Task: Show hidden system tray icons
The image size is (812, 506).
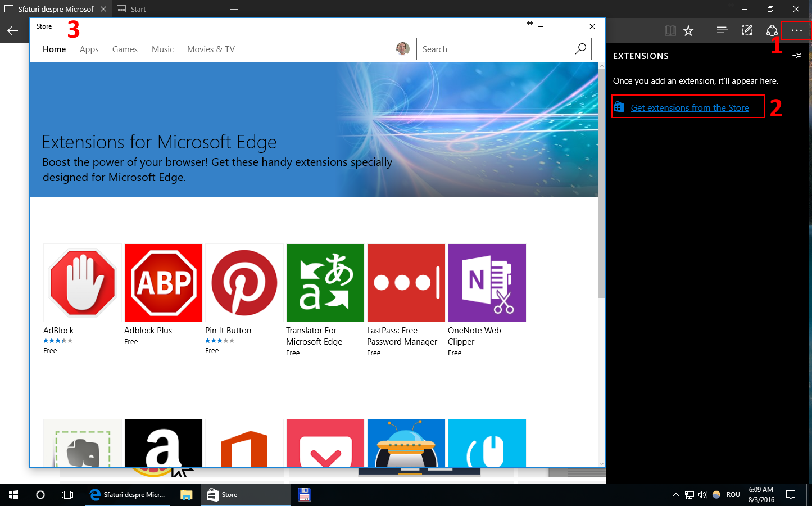Action: coord(676,495)
